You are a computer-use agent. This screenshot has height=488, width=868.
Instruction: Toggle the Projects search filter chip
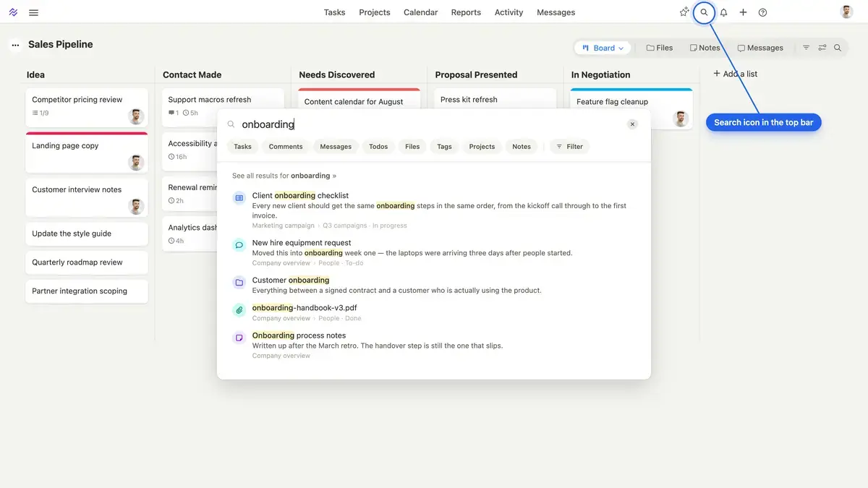coord(482,146)
